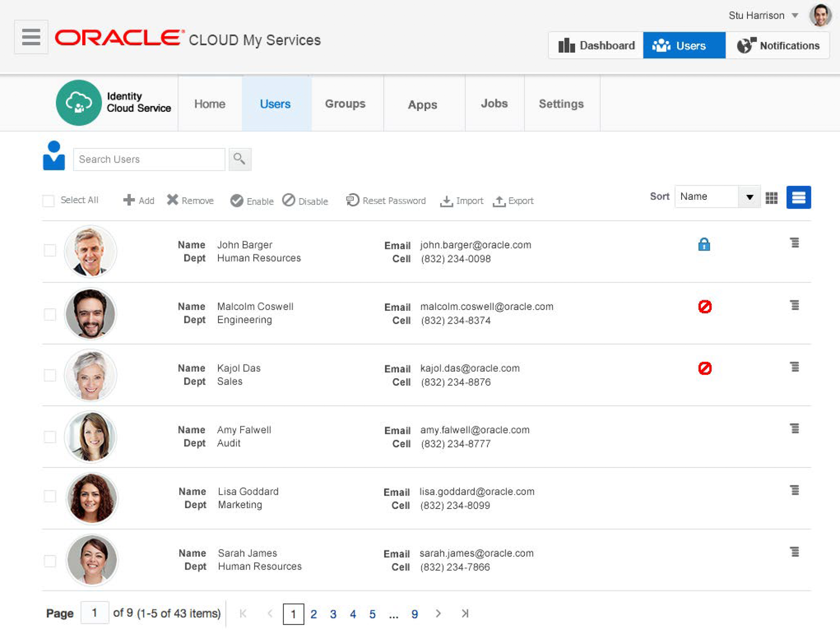This screenshot has height=630, width=840.
Task: Go to the Dashboard
Action: [x=596, y=45]
